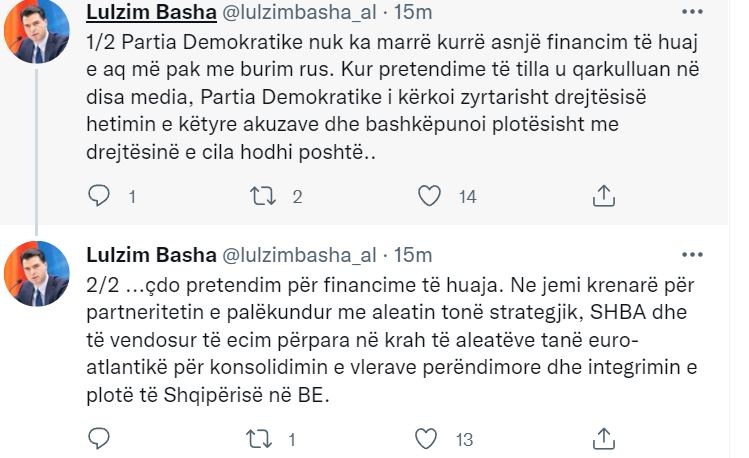Open the second tweet's 15m timestamp

tap(414, 253)
